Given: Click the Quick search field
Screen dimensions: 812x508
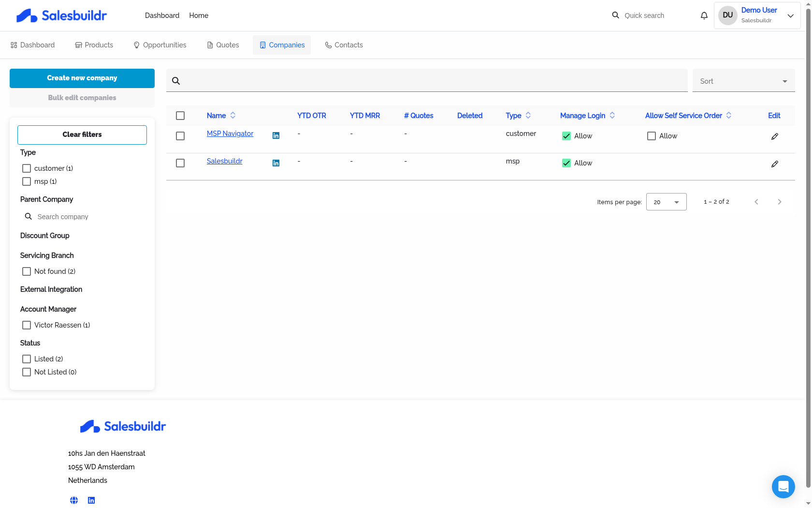Looking at the screenshot, I should 657,15.
